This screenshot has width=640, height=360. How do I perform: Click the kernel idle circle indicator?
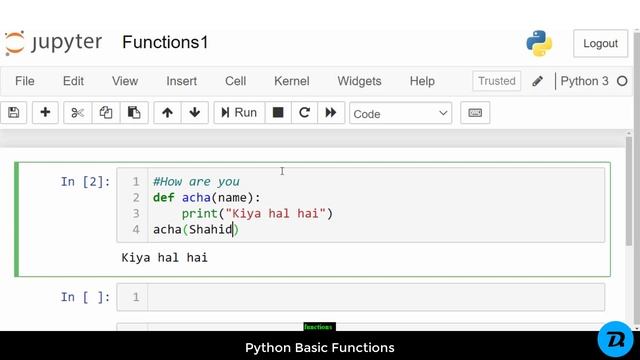[x=622, y=81]
